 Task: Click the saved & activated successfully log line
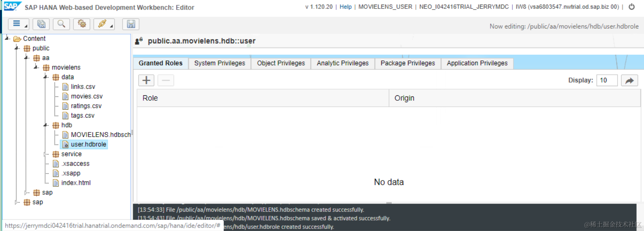264,218
